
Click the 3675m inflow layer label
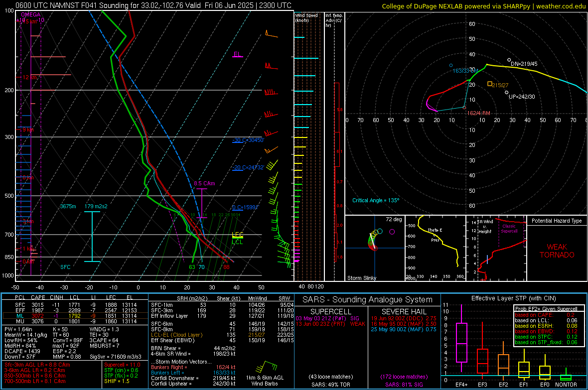click(x=68, y=206)
